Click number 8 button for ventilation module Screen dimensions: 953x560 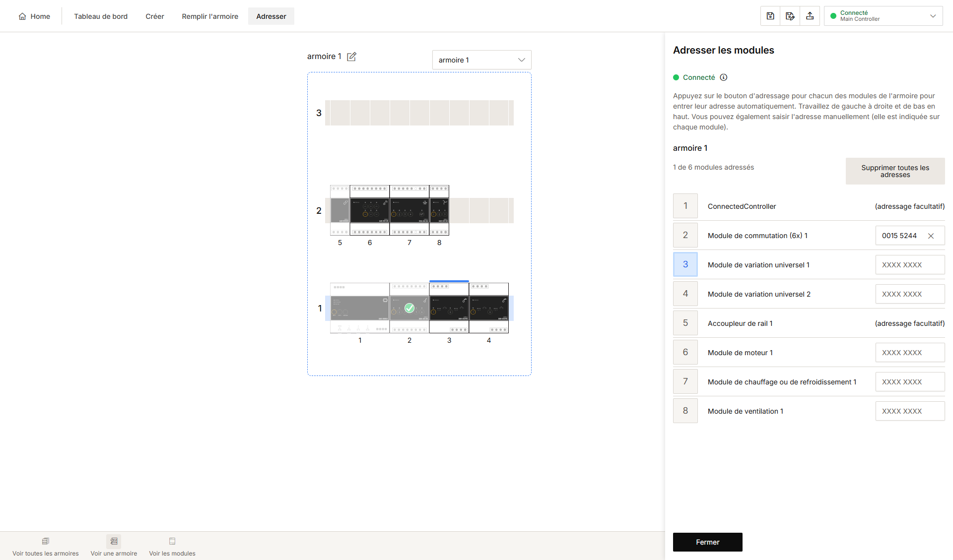pos(685,411)
